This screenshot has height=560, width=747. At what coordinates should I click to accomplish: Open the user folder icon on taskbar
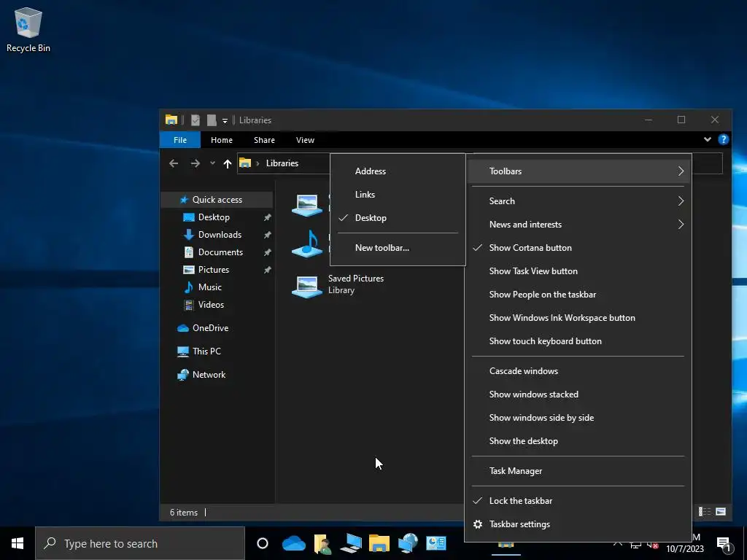tap(322, 543)
